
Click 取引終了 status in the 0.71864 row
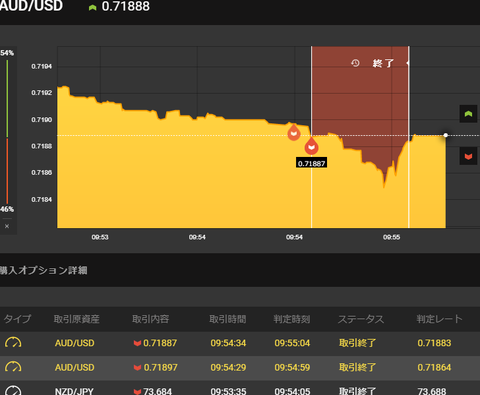pyautogui.click(x=357, y=367)
